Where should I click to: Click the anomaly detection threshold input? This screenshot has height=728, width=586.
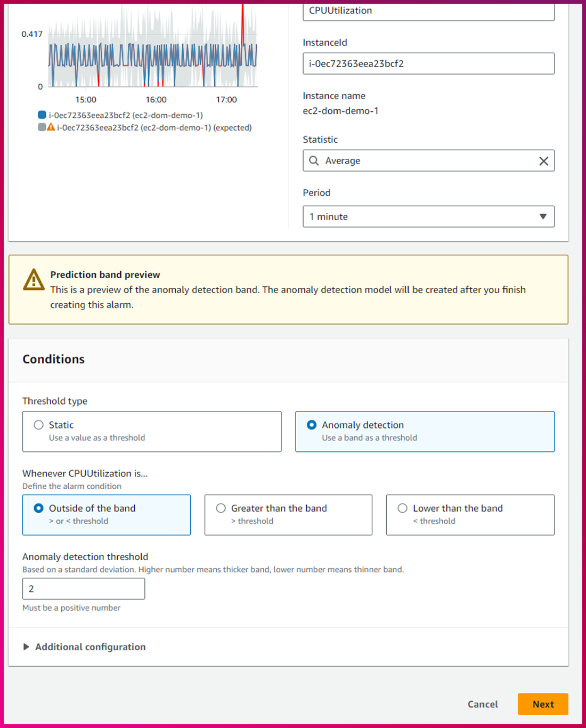click(84, 589)
